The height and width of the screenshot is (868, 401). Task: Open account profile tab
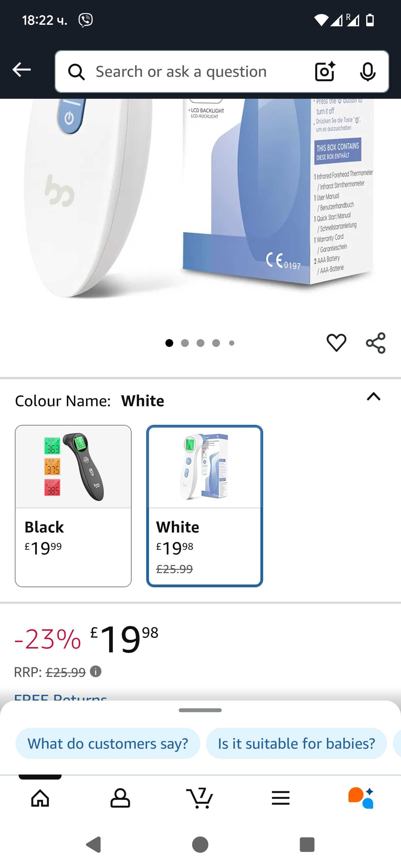(x=120, y=798)
